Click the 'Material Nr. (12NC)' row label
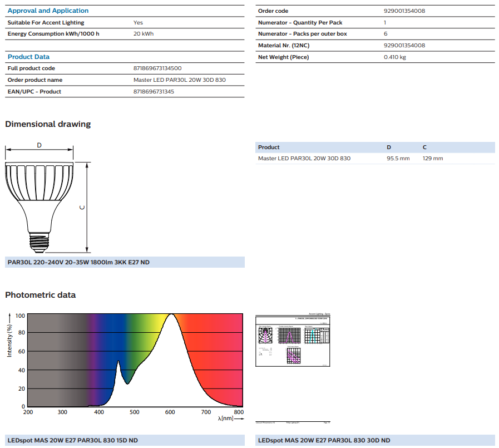 [284, 46]
